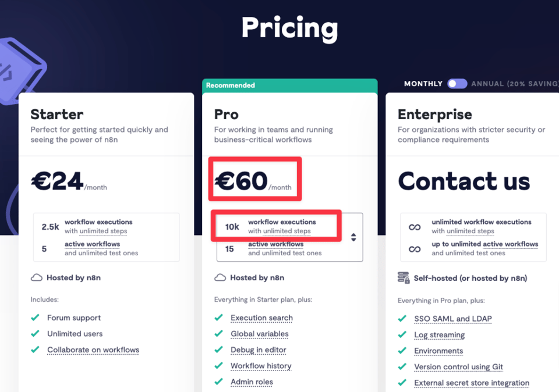Viewport: 559px width, 392px height.
Task: Select the MONTHLY billing label
Action: point(423,84)
